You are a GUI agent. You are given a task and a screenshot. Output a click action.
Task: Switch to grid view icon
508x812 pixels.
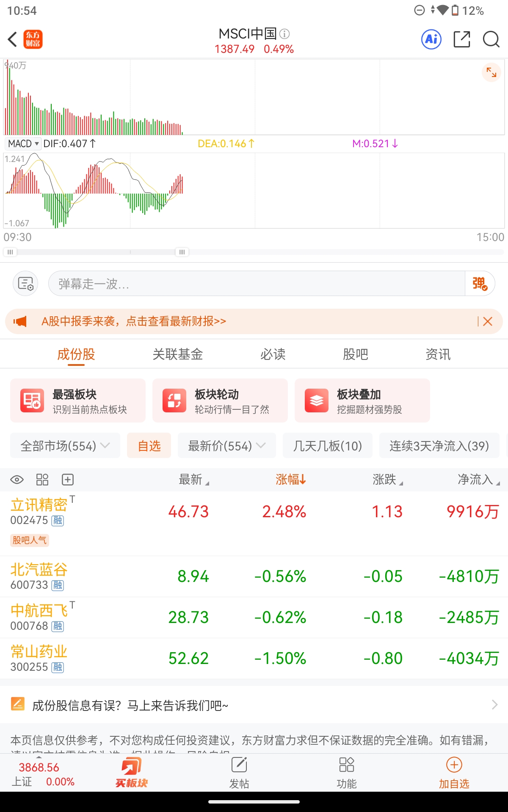(x=42, y=480)
